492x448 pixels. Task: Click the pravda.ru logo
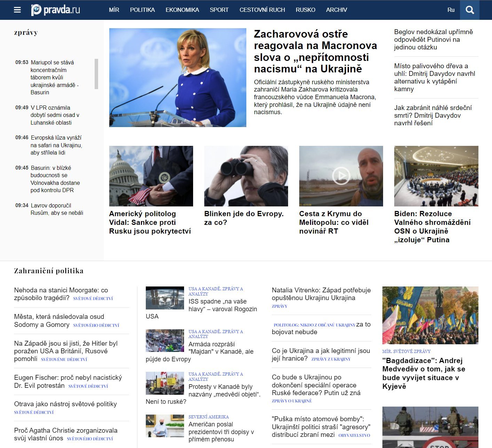(56, 10)
